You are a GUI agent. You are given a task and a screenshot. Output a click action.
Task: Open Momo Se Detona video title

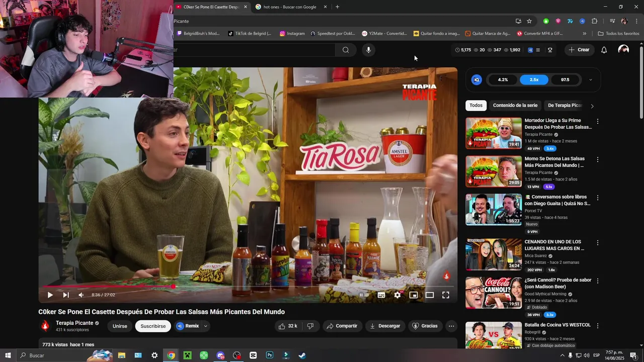[x=555, y=162]
